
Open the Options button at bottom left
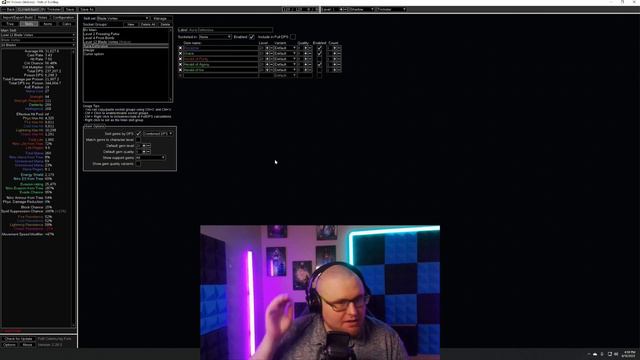tap(9, 345)
